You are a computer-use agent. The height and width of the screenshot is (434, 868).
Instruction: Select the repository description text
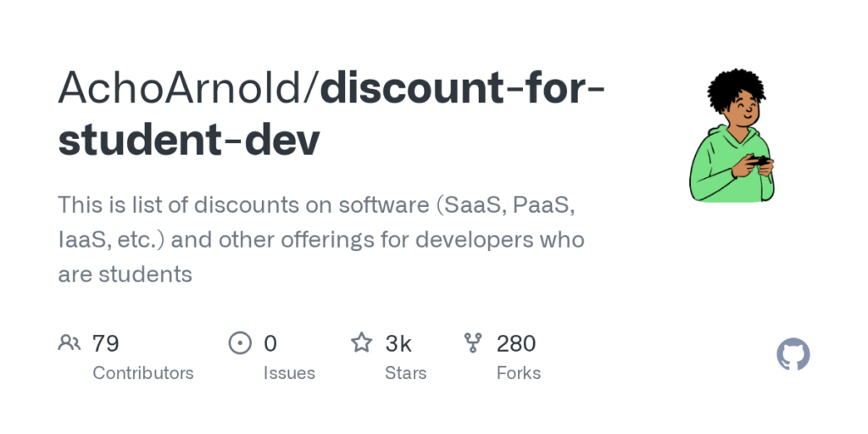click(320, 239)
